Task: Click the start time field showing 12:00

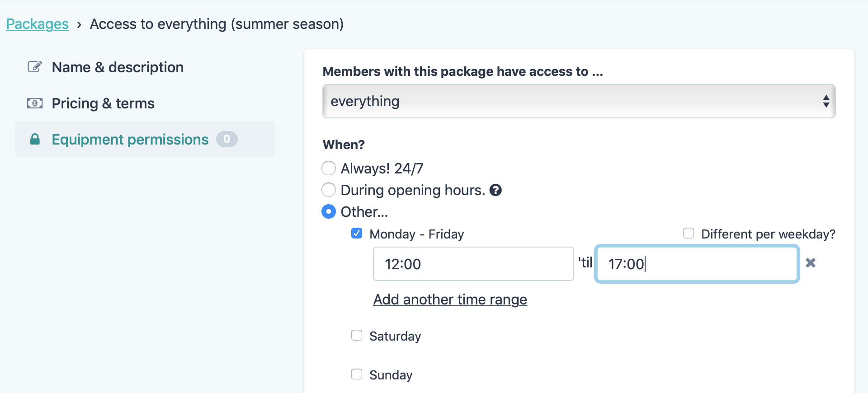Action: click(473, 264)
